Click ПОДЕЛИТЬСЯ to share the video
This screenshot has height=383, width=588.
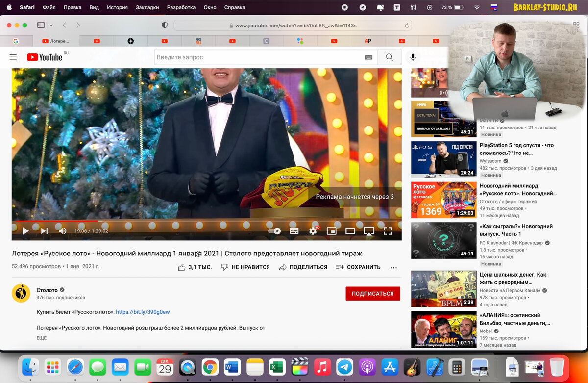[303, 267]
